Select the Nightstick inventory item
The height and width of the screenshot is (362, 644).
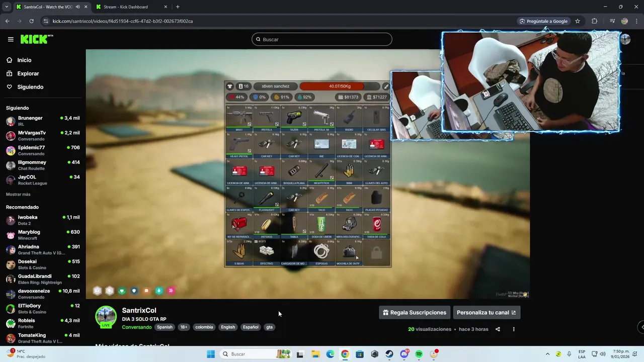[321, 172]
